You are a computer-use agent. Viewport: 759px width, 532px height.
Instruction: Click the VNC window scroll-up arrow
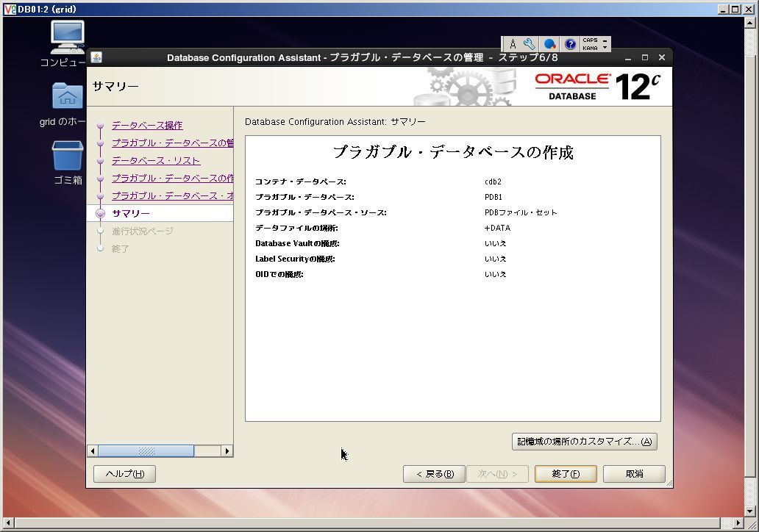pyautogui.click(x=749, y=22)
